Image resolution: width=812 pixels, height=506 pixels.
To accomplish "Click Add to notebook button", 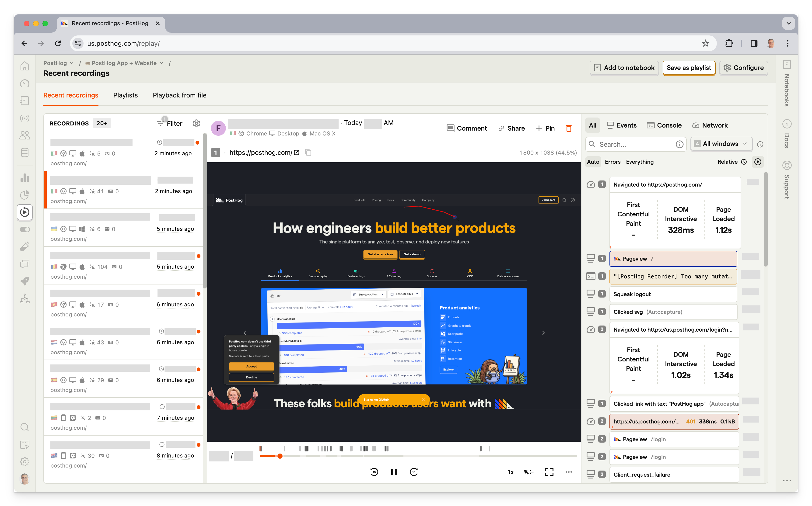I will pyautogui.click(x=624, y=68).
